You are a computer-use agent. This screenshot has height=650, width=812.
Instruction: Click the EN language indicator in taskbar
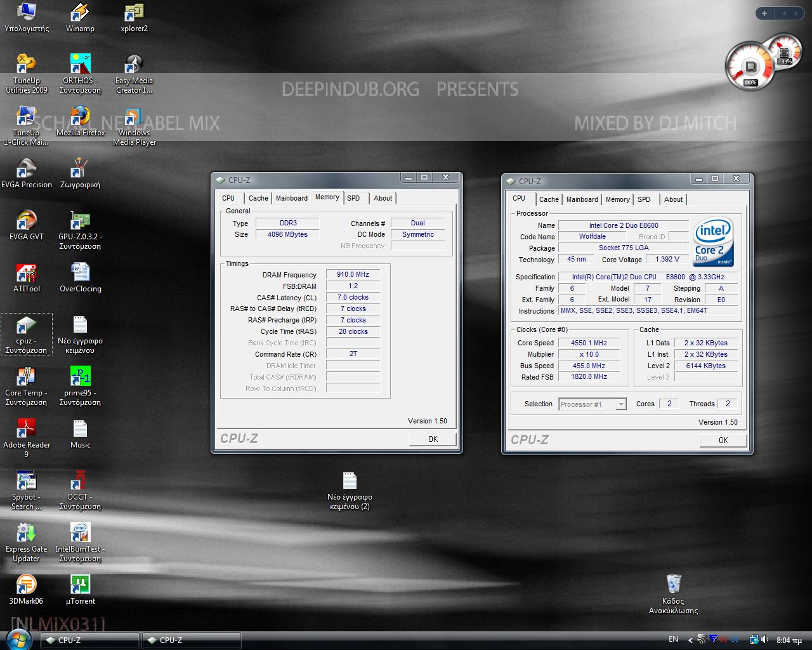tap(673, 639)
